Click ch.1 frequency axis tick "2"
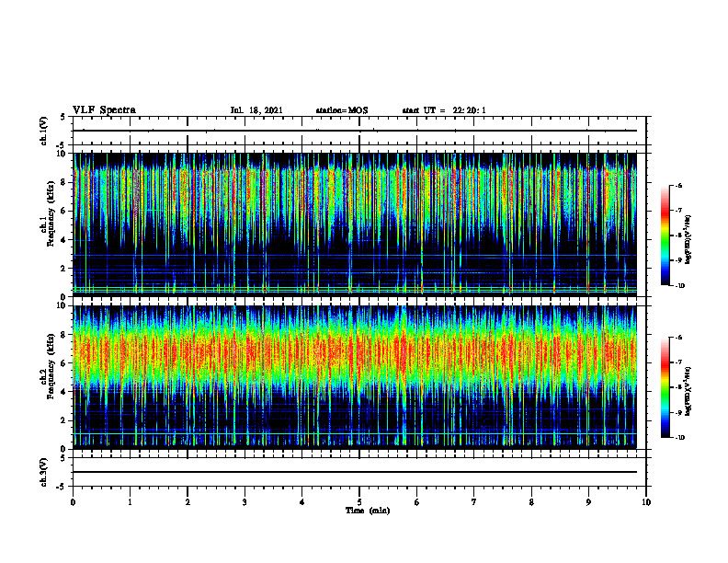The width and height of the screenshot is (728, 563). [x=63, y=269]
